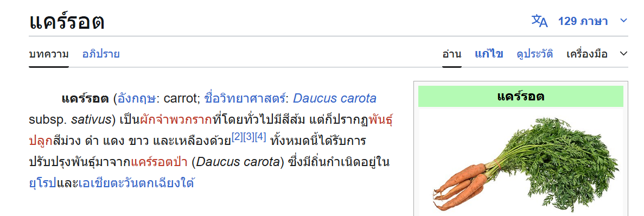This screenshot has height=216, width=644.
Task: Open the แก้ไข edit tab
Action: 489,54
